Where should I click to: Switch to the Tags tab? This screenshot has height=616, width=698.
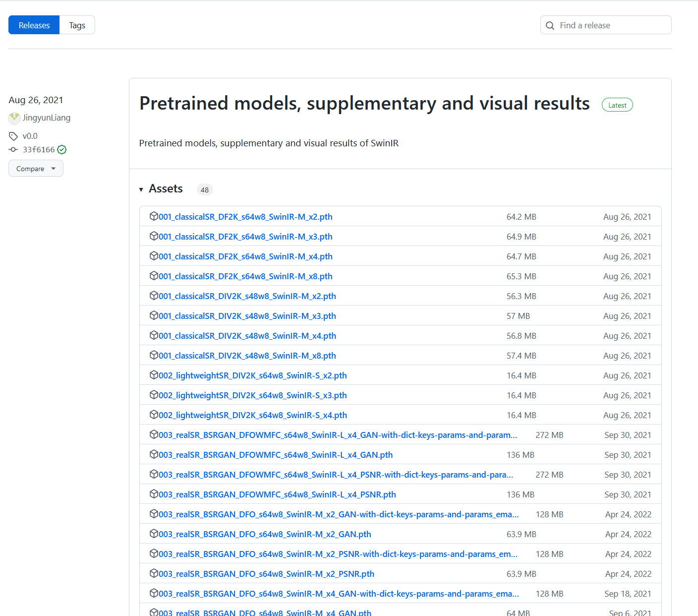click(77, 25)
